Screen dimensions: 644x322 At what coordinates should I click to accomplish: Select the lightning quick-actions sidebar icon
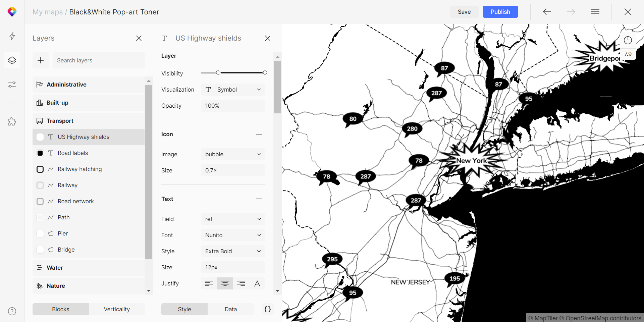pos(12,36)
